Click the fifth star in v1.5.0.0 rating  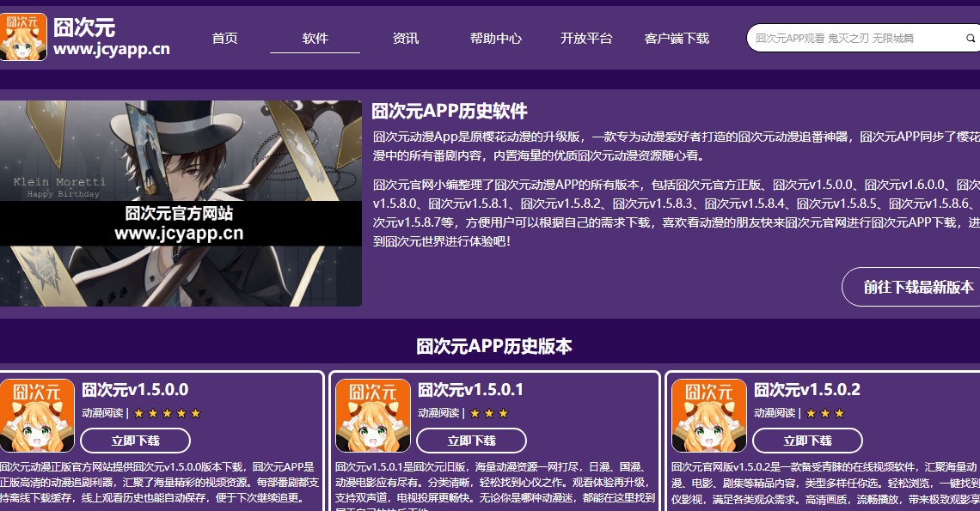[x=195, y=411]
